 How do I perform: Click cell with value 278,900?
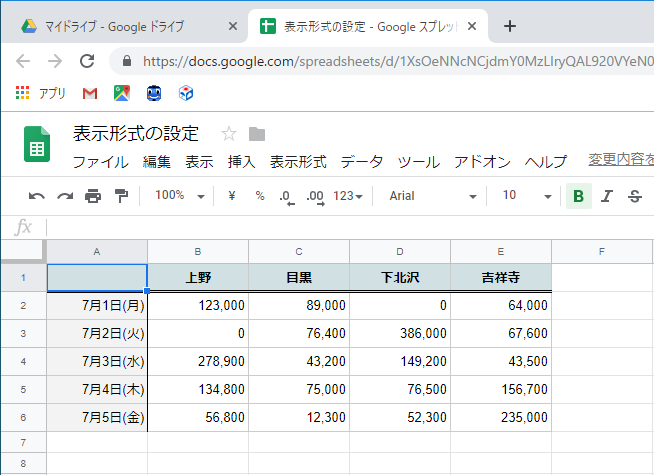[198, 362]
